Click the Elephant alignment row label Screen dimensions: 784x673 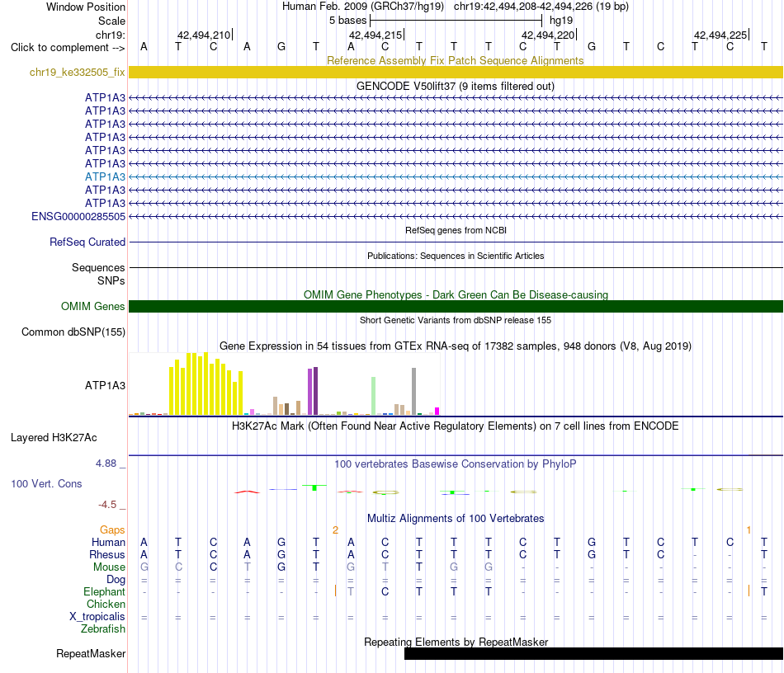pos(104,591)
